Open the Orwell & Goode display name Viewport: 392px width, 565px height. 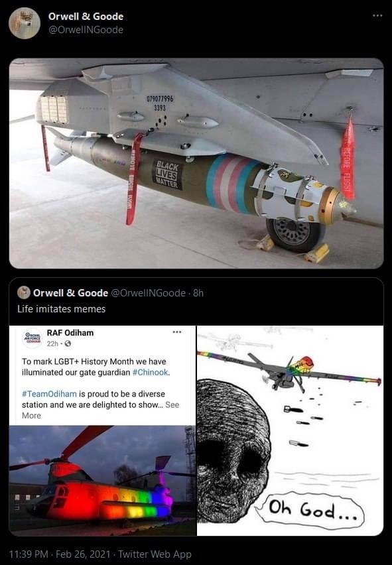click(86, 17)
